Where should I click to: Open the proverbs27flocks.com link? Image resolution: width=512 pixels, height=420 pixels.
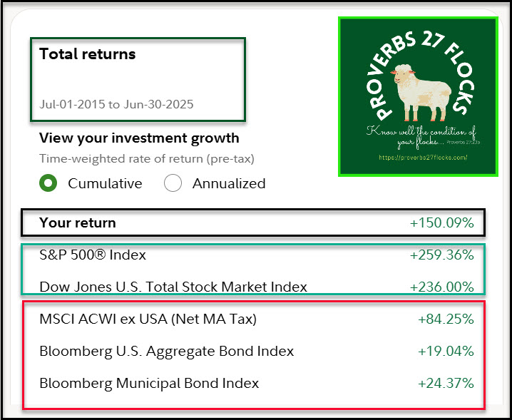point(417,158)
